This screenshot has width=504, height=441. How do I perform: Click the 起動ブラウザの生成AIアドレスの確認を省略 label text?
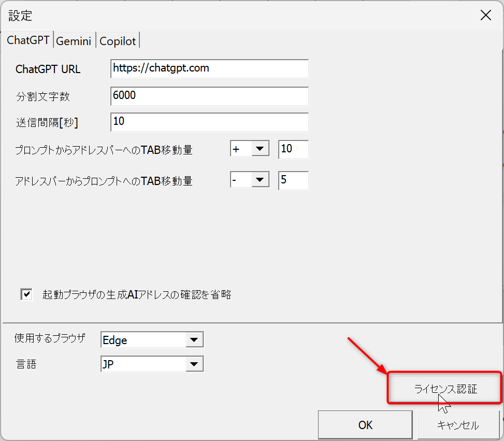tap(137, 295)
